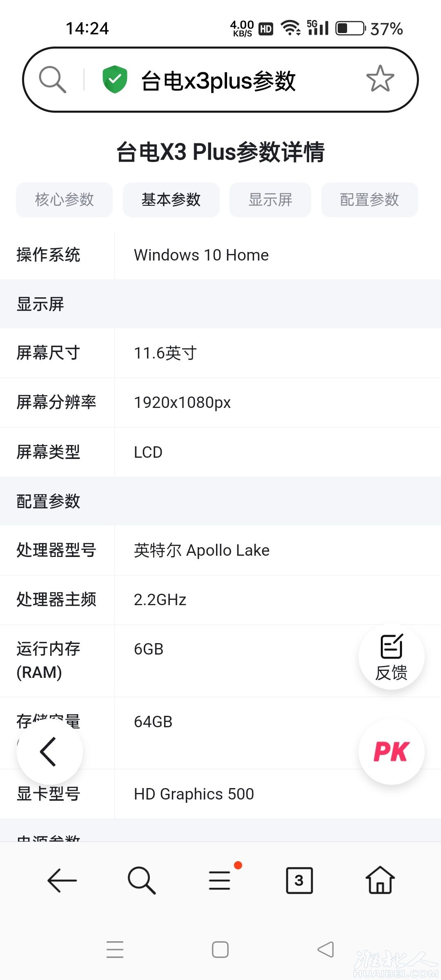Select the 基本参数 tab
The image size is (441, 980).
pos(171,200)
